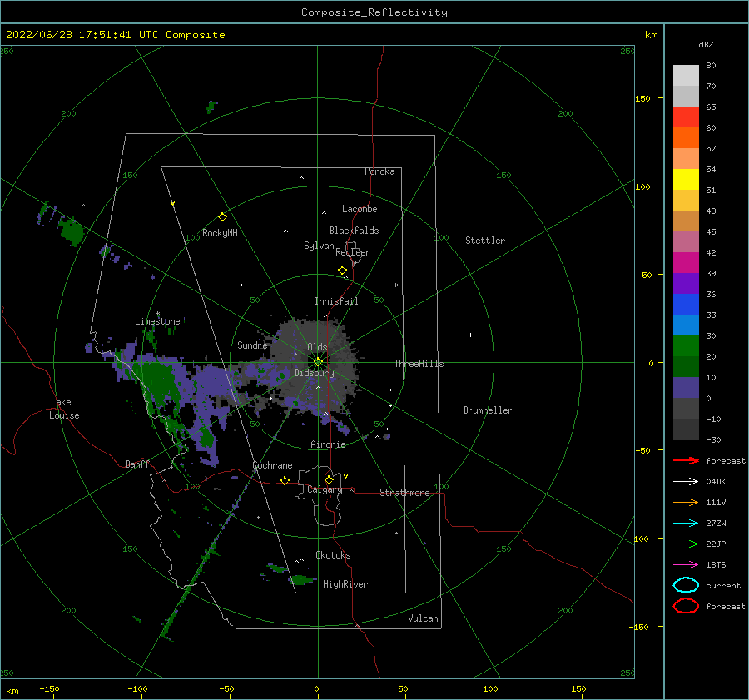This screenshot has width=749, height=700.
Task: Click the Blackfalds label on map
Action: click(354, 231)
